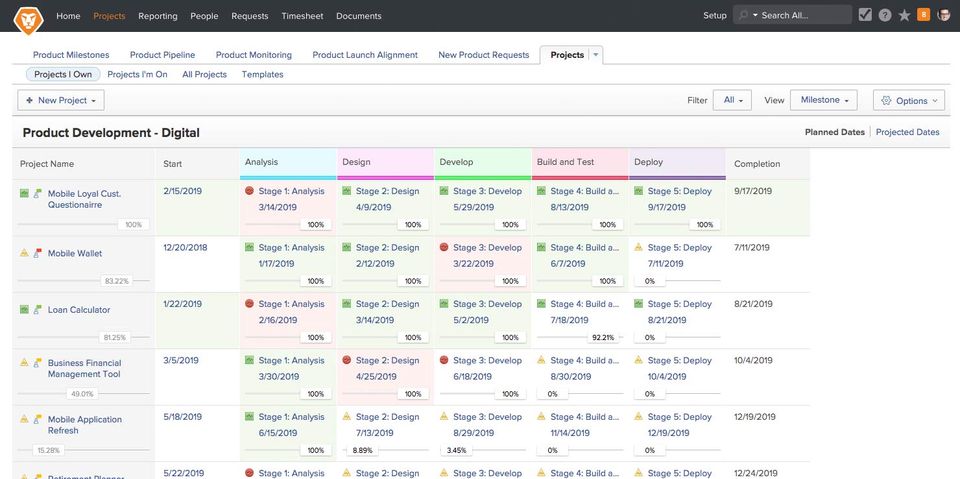The image size is (960, 479).
Task: Click the search magnifier icon
Action: click(x=743, y=15)
